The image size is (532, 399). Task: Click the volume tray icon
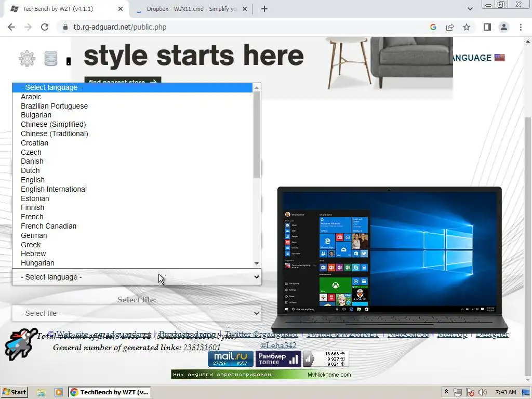[x=483, y=393]
